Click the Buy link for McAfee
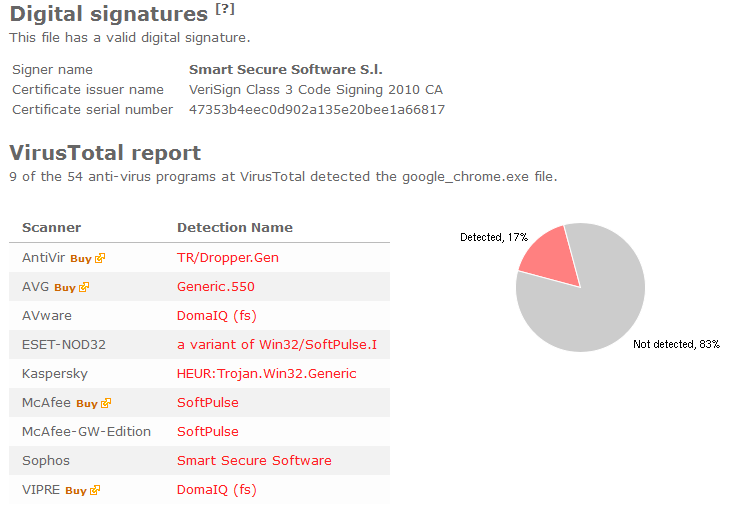This screenshot has width=731, height=511. coord(87,404)
